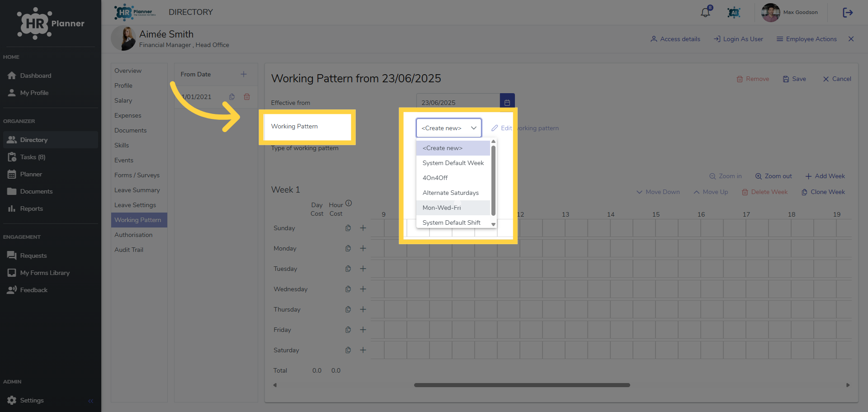Select 4On4Off from the list
The image size is (868, 412).
[453, 178]
